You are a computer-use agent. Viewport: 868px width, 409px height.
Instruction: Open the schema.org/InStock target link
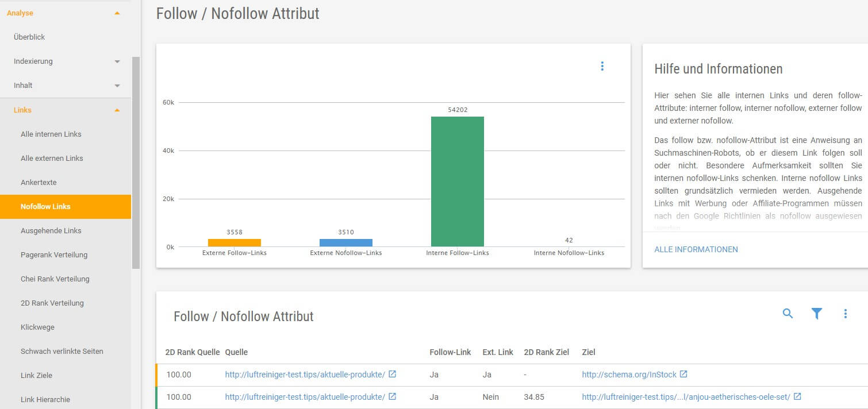tap(629, 375)
